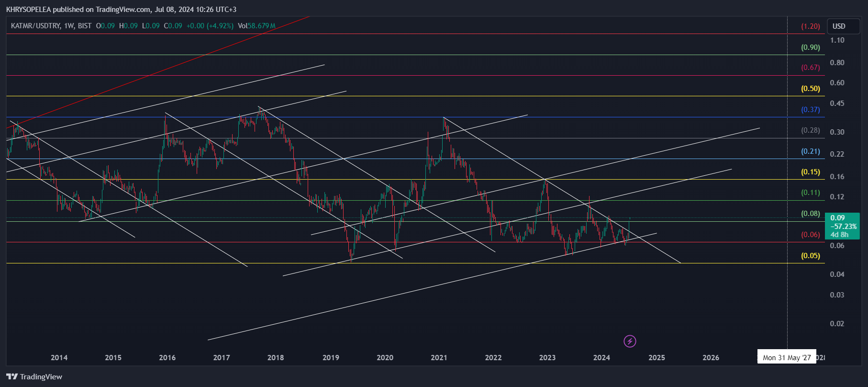Click the Mon 31 May '27 date label
The height and width of the screenshot is (387, 868).
tap(787, 357)
